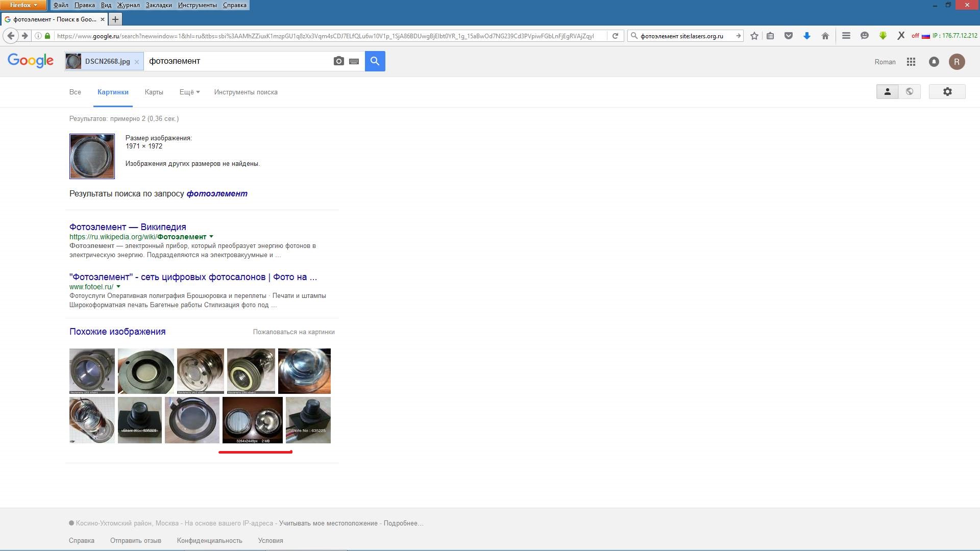Click Отправить отзыв in footer
This screenshot has height=551, width=980.
pyautogui.click(x=136, y=541)
